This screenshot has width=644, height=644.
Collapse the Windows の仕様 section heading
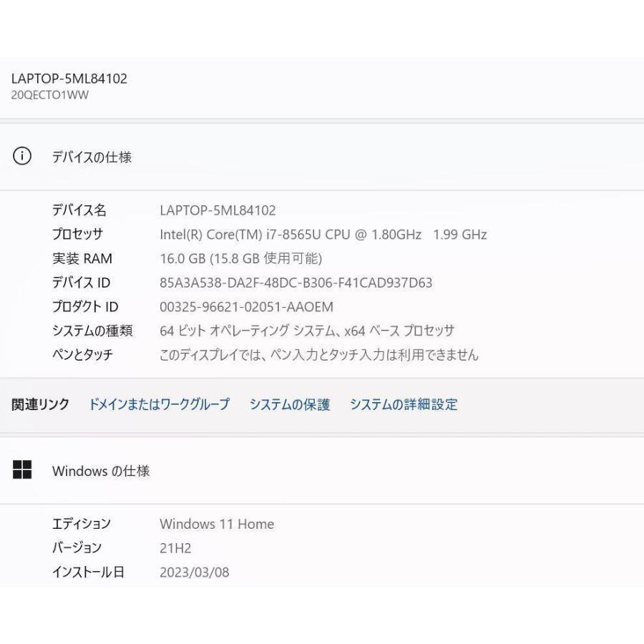click(x=101, y=472)
